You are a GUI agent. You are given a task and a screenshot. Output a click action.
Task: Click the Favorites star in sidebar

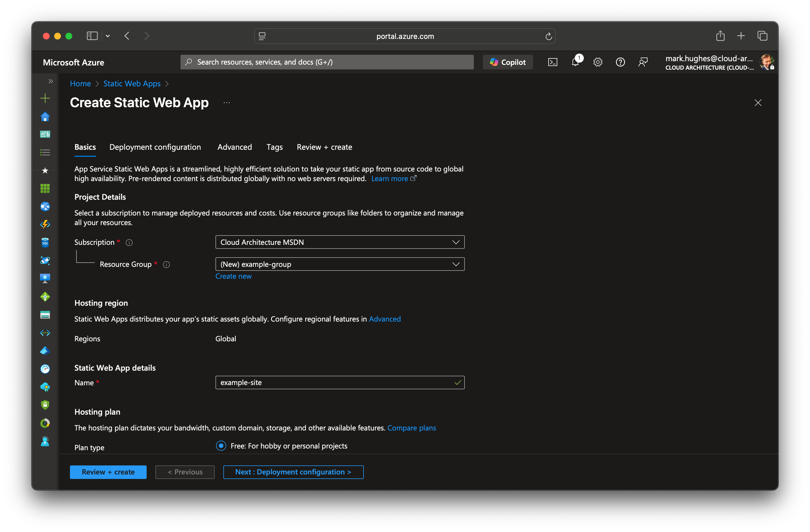point(45,171)
